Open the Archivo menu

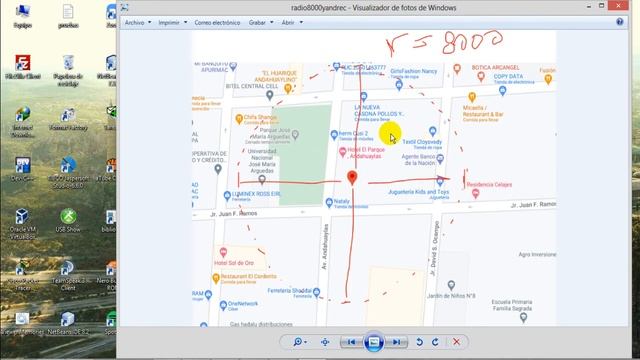tap(138, 22)
